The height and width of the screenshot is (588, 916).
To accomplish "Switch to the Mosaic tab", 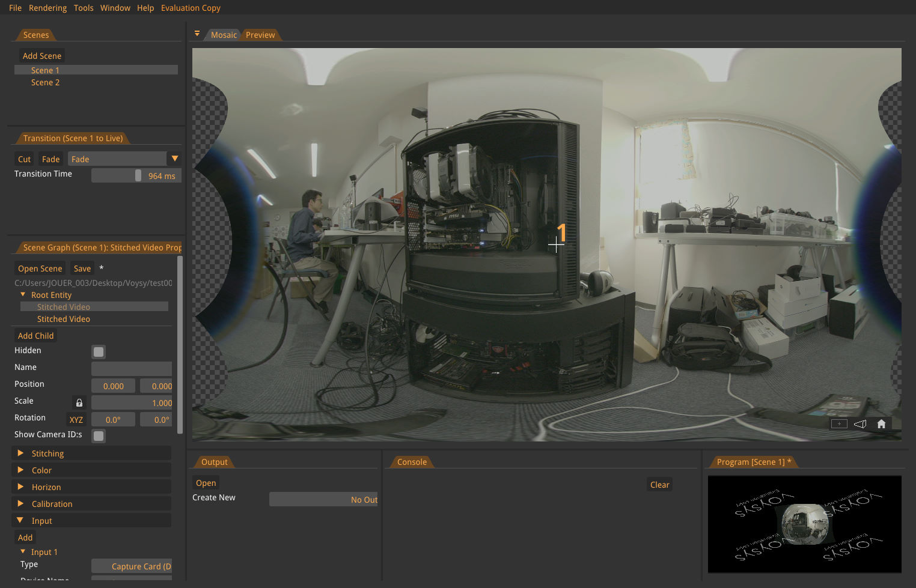I will tap(224, 35).
